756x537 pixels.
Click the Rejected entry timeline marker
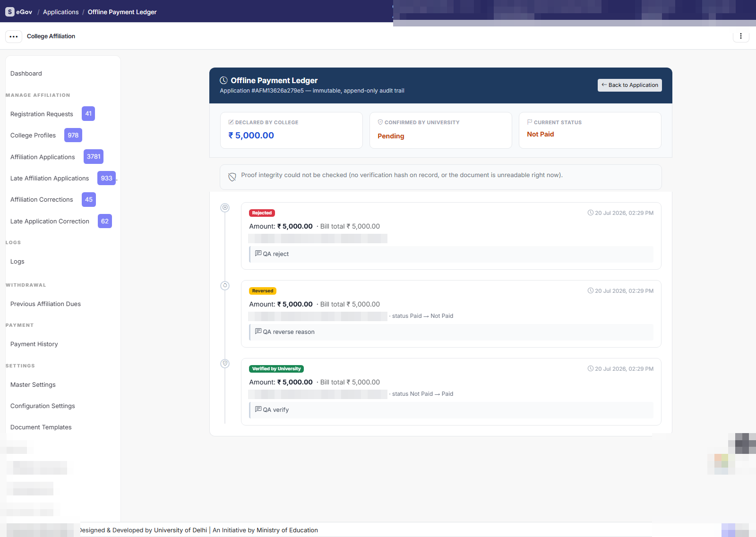click(x=225, y=208)
